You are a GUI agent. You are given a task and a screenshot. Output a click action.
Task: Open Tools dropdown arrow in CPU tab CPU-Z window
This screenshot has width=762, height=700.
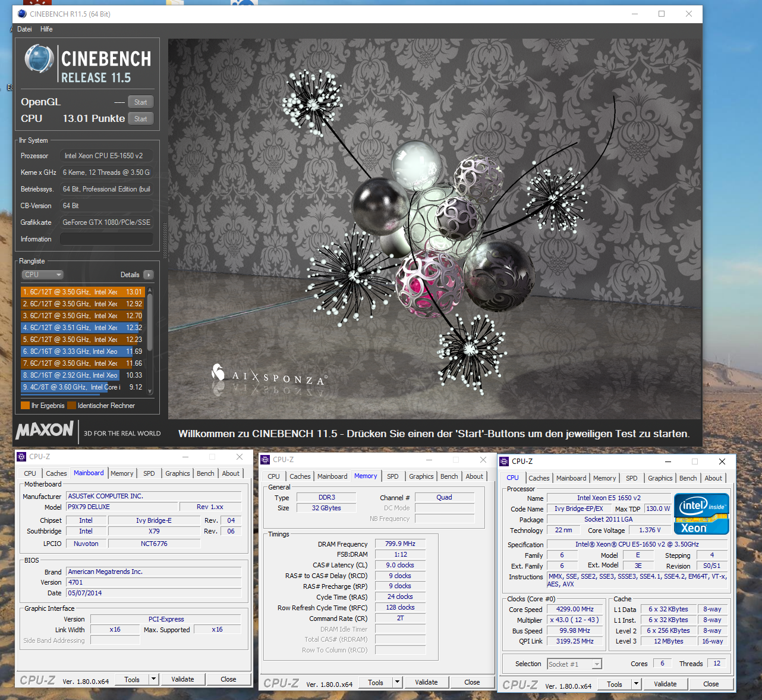(x=636, y=684)
